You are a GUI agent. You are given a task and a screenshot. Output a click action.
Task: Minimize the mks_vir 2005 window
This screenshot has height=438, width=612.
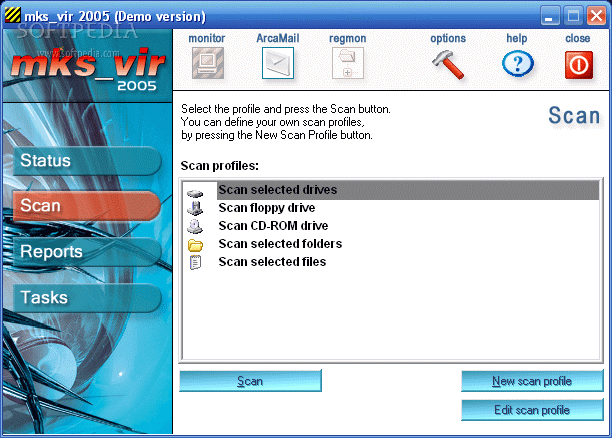550,16
